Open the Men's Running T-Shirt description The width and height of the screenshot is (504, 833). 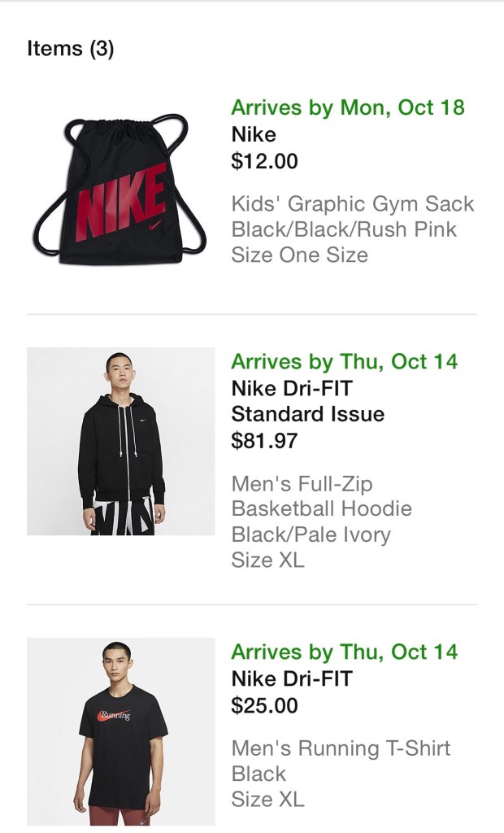pos(341,748)
